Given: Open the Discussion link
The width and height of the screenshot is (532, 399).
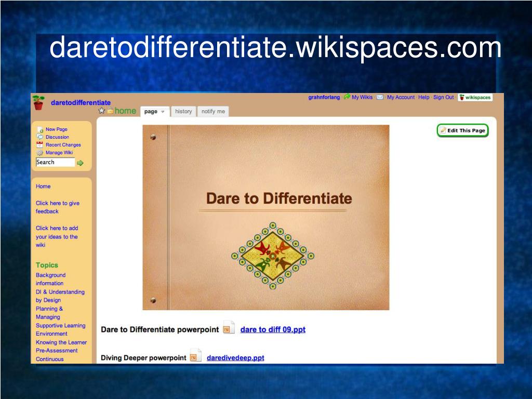Looking at the screenshot, I should (57, 137).
